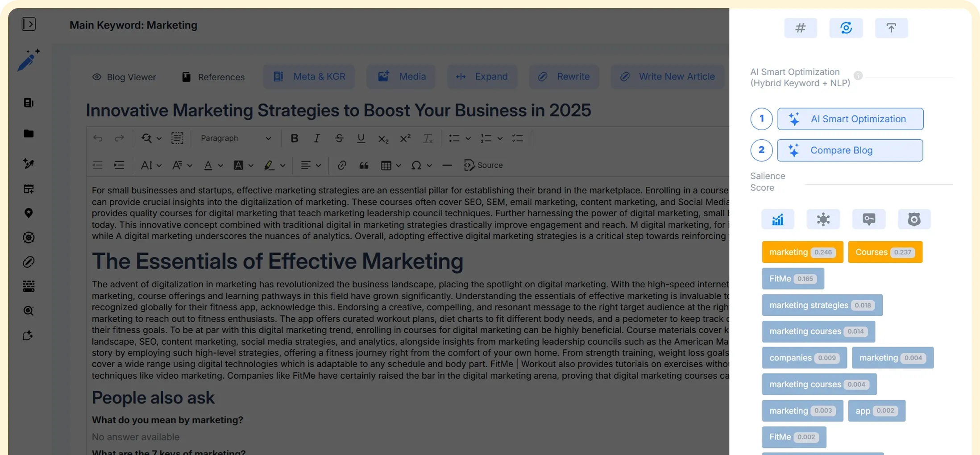
Task: Click the hashtag icon in right panel
Action: (x=801, y=28)
